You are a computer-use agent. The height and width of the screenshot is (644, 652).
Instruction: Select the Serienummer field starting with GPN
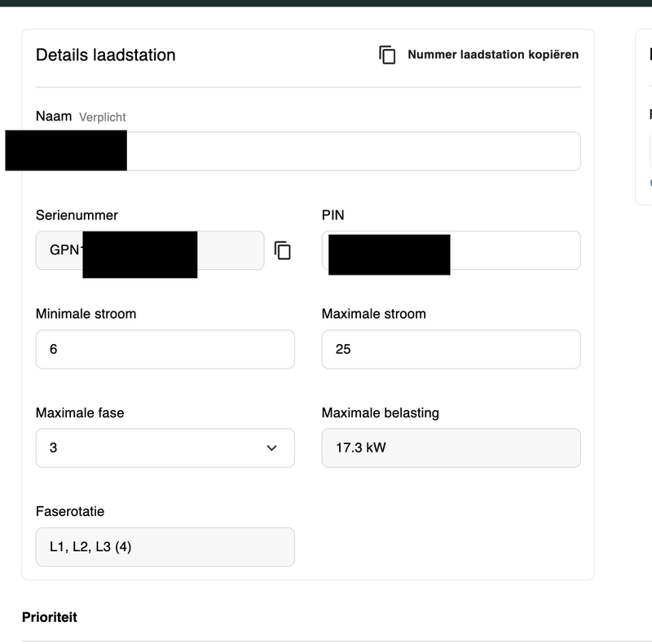tap(150, 250)
